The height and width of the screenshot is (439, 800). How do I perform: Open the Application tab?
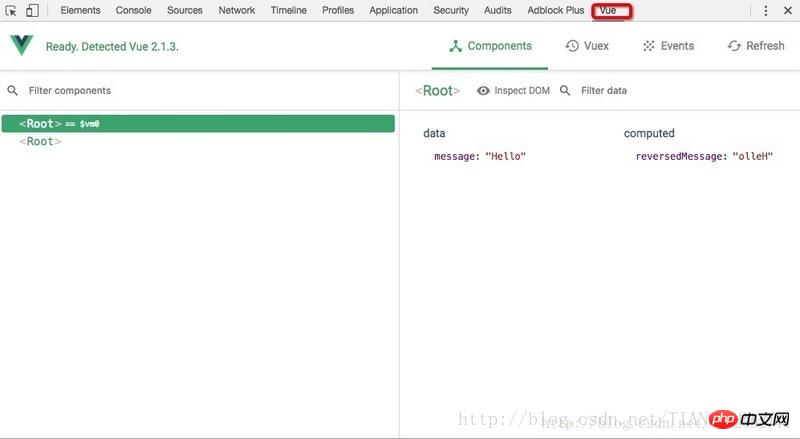pos(393,10)
